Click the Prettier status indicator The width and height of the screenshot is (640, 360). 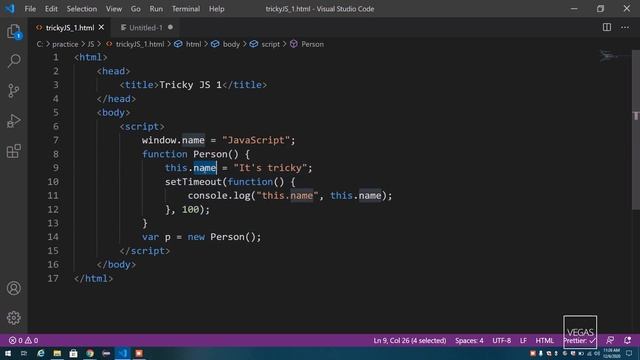click(580, 340)
